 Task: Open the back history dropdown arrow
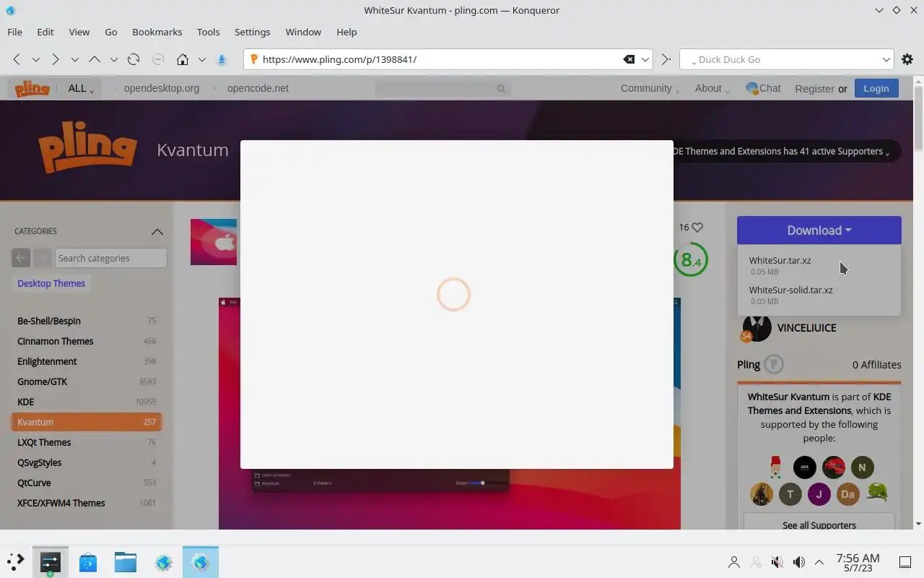click(35, 59)
